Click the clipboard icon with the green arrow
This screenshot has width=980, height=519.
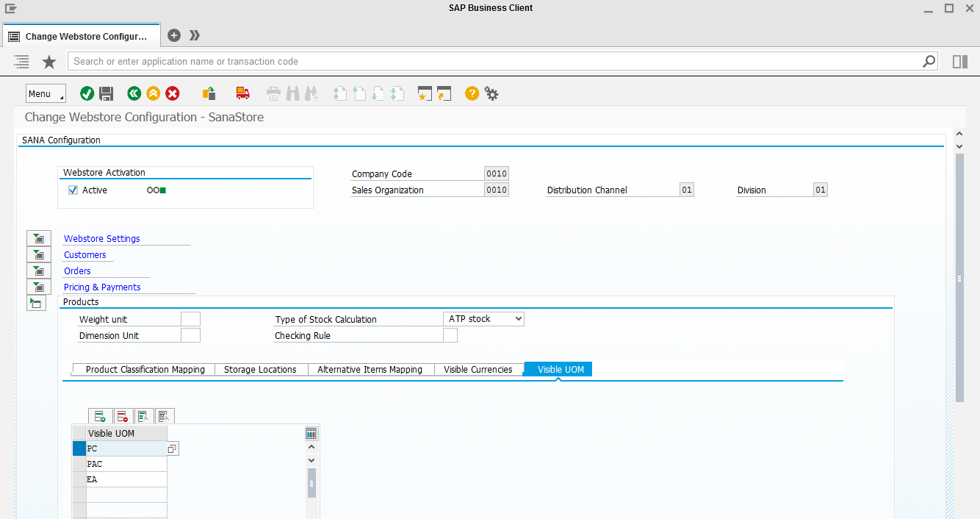(209, 93)
